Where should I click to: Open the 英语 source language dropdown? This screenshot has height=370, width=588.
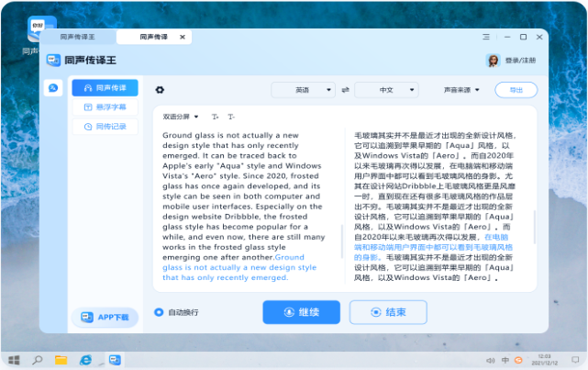303,90
